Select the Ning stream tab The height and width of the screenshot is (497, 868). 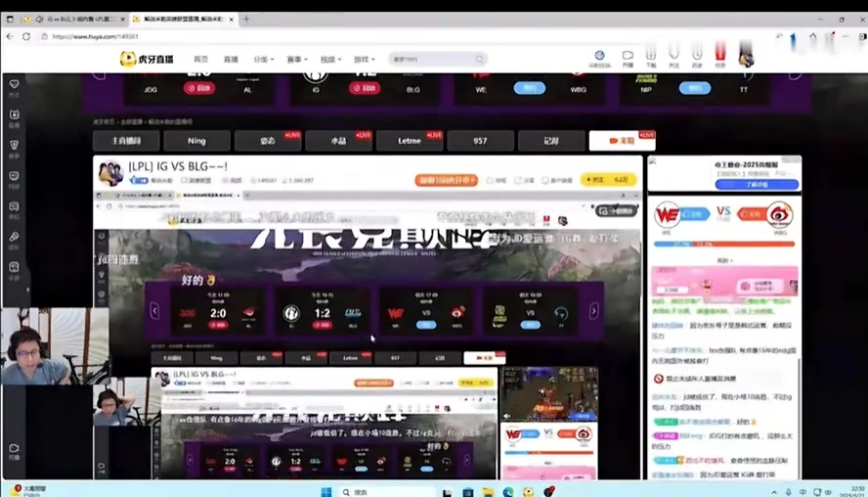click(196, 141)
